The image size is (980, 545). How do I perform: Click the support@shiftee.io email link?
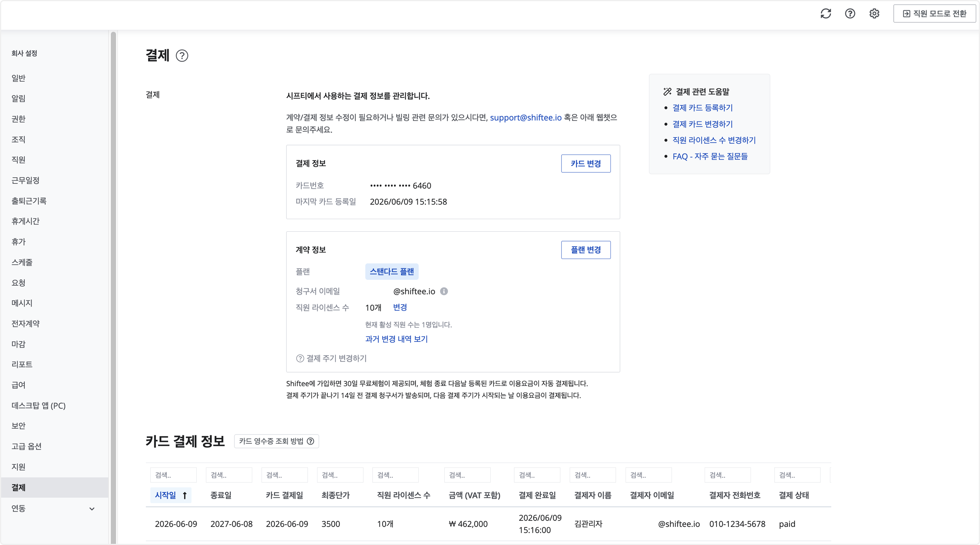pos(525,117)
